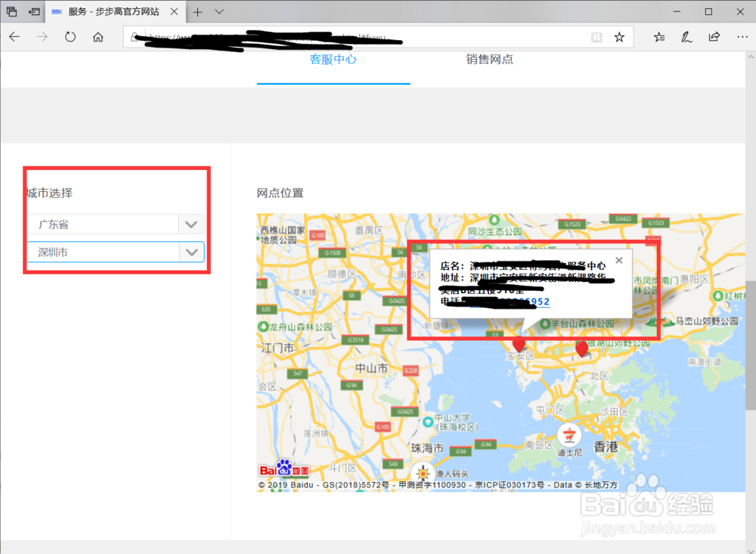Click the 羊台山森林公园 park icon

545,323
